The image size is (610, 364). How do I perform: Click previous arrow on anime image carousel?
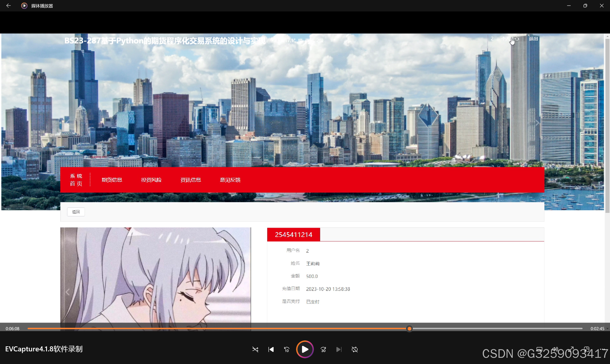(x=68, y=292)
